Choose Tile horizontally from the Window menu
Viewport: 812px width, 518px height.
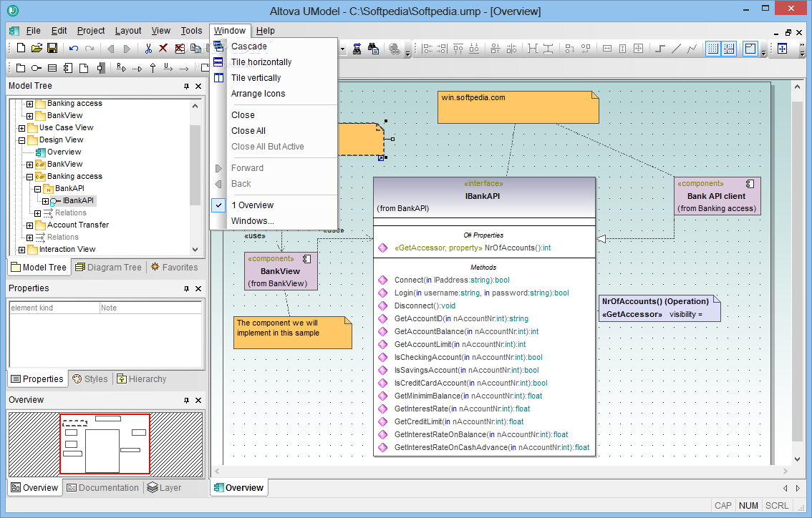(274, 62)
